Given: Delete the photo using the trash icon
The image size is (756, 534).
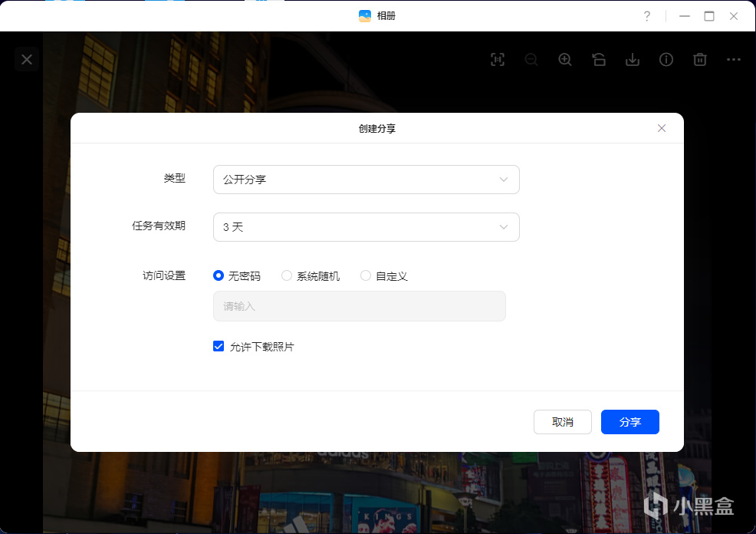Looking at the screenshot, I should (x=700, y=59).
